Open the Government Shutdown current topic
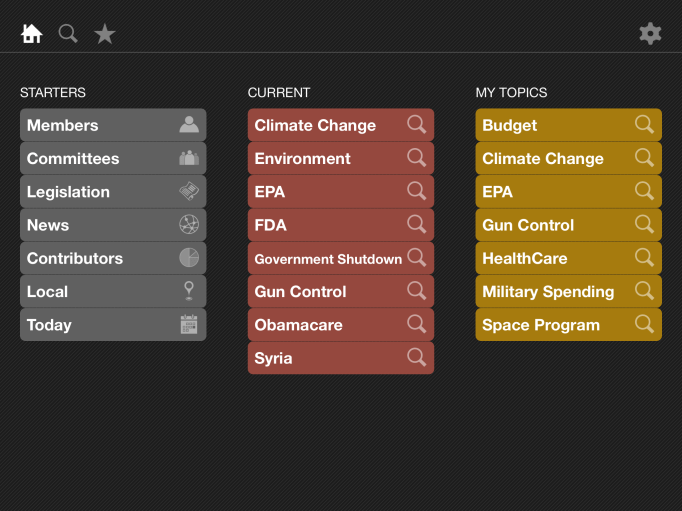The image size is (682, 511). pos(328,258)
